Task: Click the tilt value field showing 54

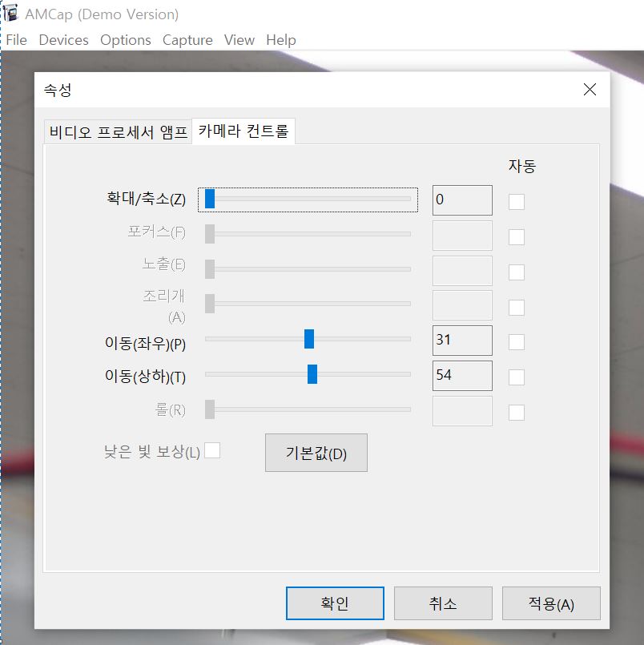Action: point(462,376)
